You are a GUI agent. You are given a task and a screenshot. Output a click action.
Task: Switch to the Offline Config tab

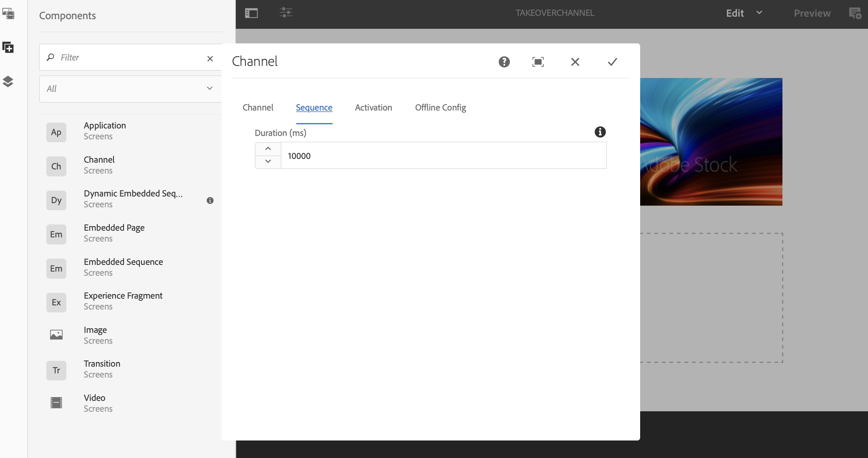(x=440, y=108)
